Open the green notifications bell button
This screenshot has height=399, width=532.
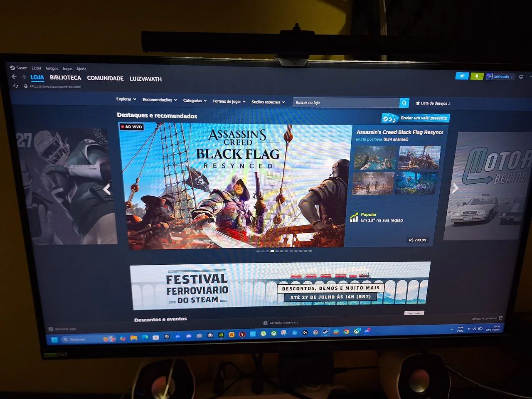(x=477, y=76)
